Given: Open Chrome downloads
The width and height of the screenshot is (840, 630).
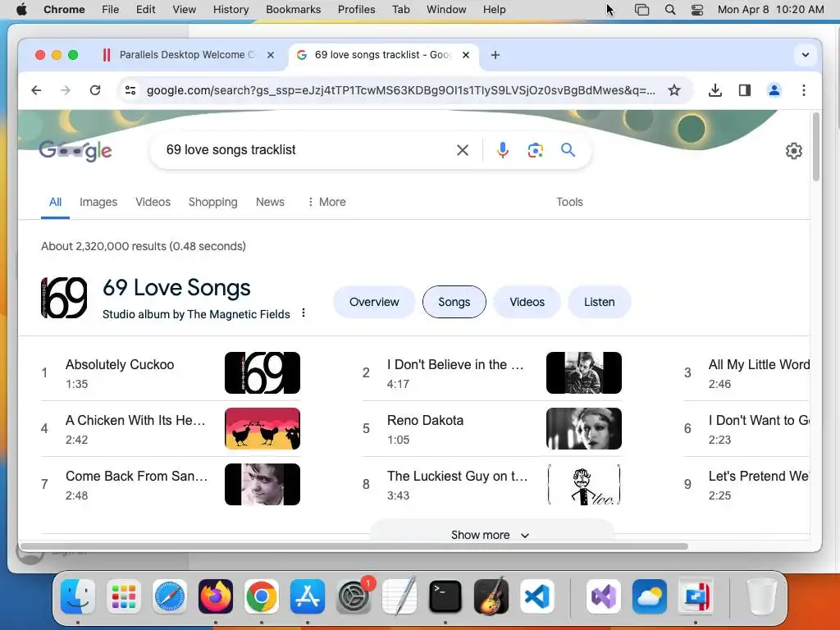Looking at the screenshot, I should coord(714,90).
